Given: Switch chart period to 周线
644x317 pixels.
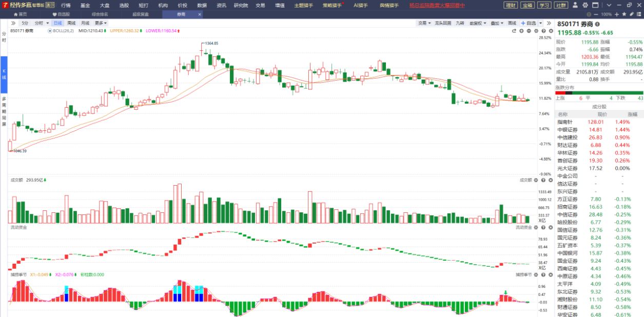Looking at the screenshot, I should pyautogui.click(x=71, y=23).
